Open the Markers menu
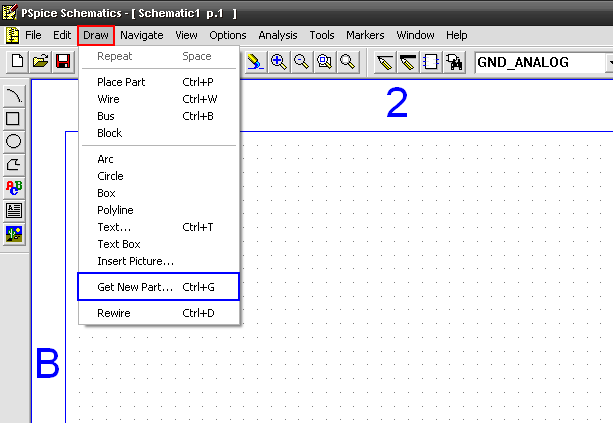The height and width of the screenshot is (423, 613). [x=365, y=35]
